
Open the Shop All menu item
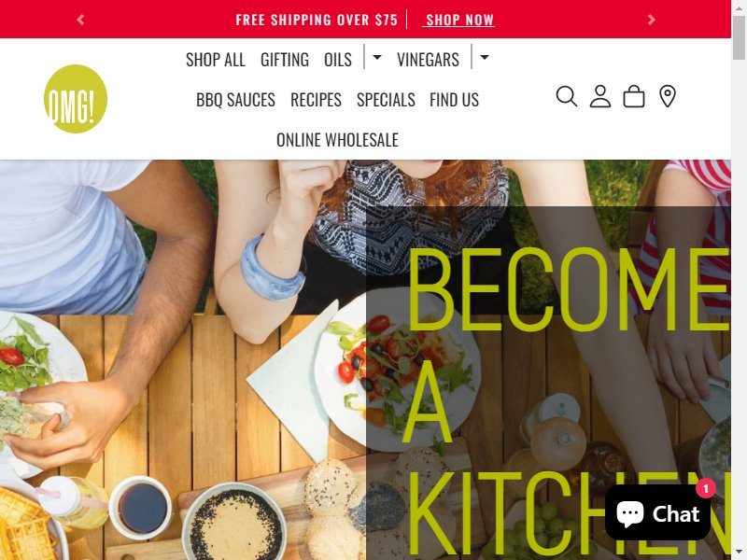[216, 60]
